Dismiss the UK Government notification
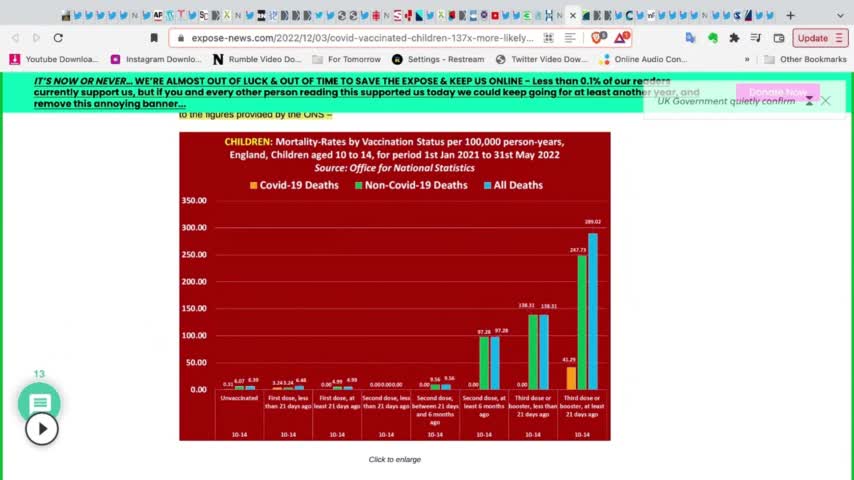 (x=826, y=101)
